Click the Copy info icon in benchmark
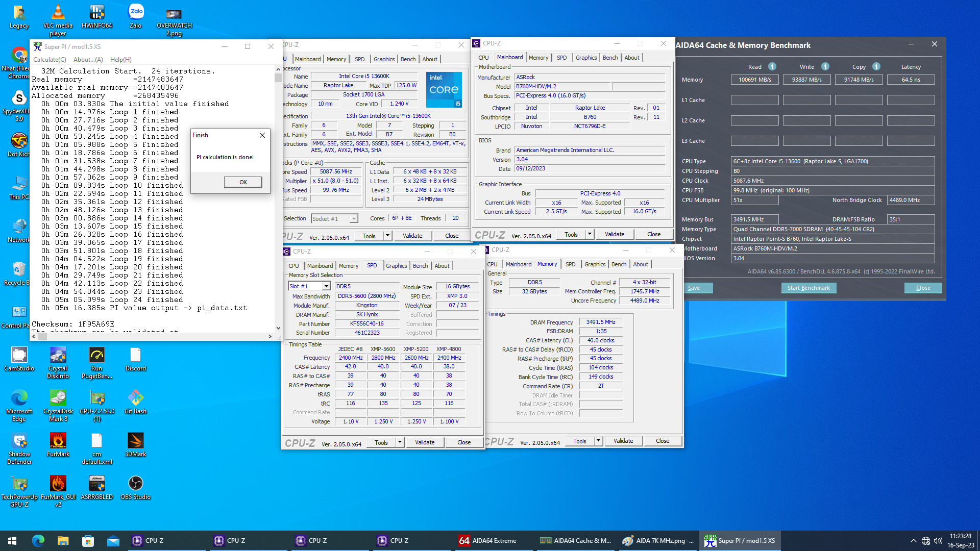Screen dimensions: 980x551 (x=876, y=67)
